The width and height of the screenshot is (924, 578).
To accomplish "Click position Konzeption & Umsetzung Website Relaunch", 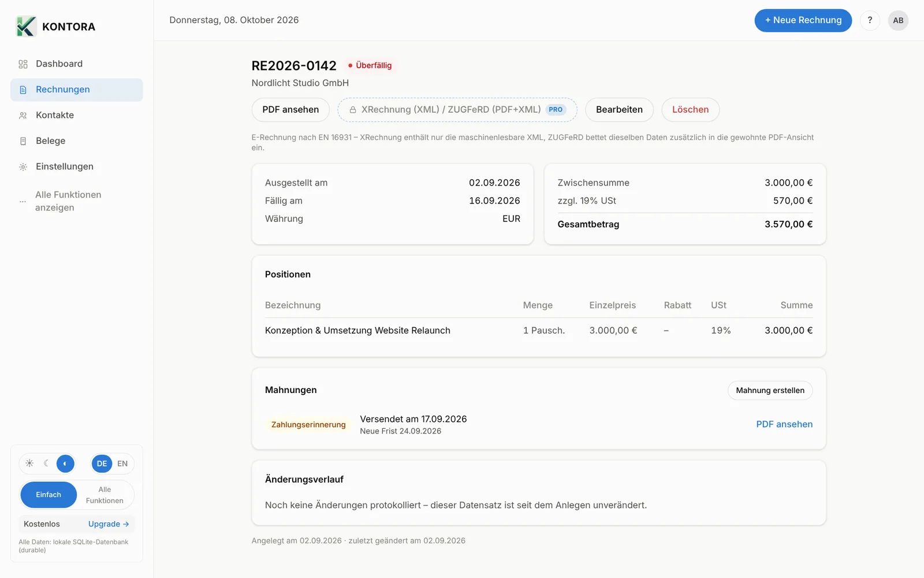I will tap(357, 331).
